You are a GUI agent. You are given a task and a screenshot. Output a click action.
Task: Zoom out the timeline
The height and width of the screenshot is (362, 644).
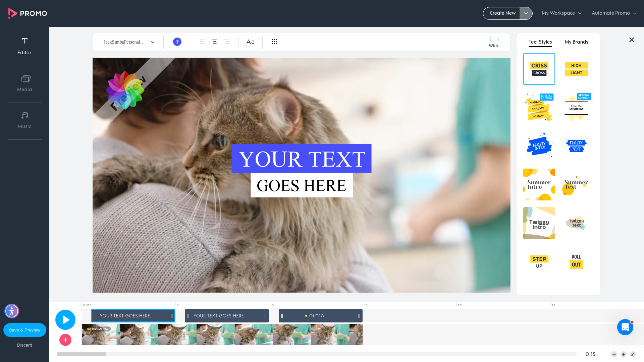pos(614,354)
